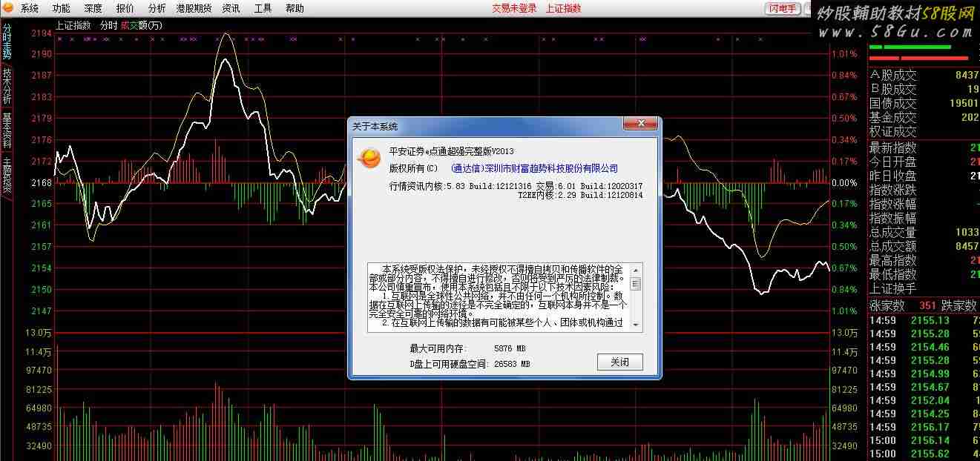Click the red sell-strength bar indicator
This screenshot has width=980, height=461.
(919, 57)
